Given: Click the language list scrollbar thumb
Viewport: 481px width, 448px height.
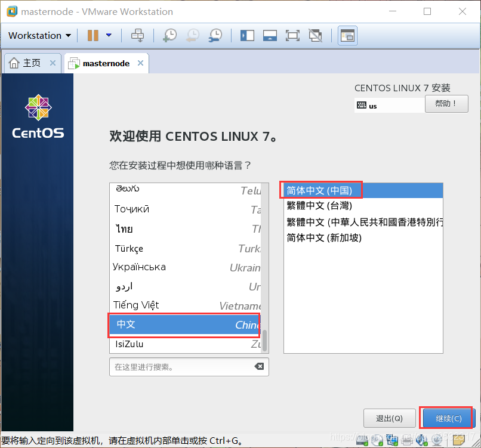Looking at the screenshot, I should coord(265,341).
